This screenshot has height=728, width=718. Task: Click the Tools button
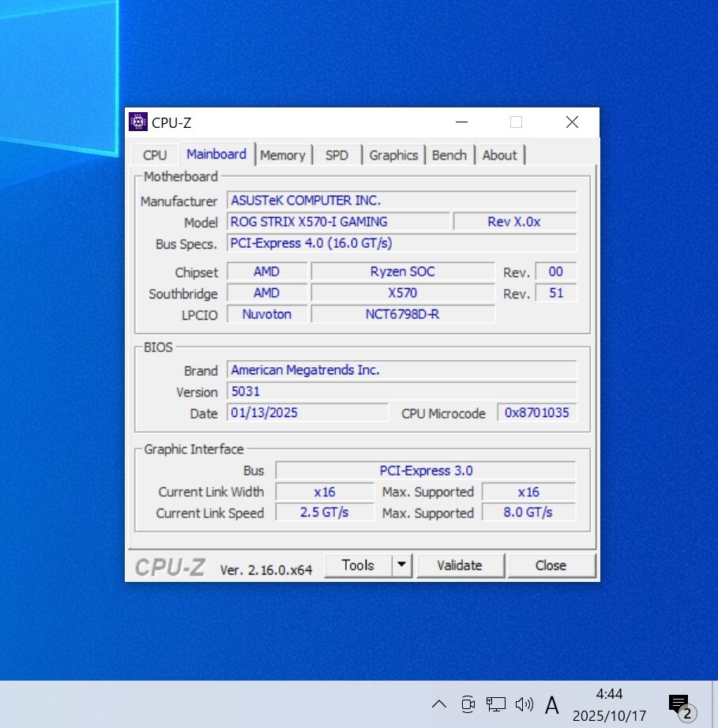point(358,565)
